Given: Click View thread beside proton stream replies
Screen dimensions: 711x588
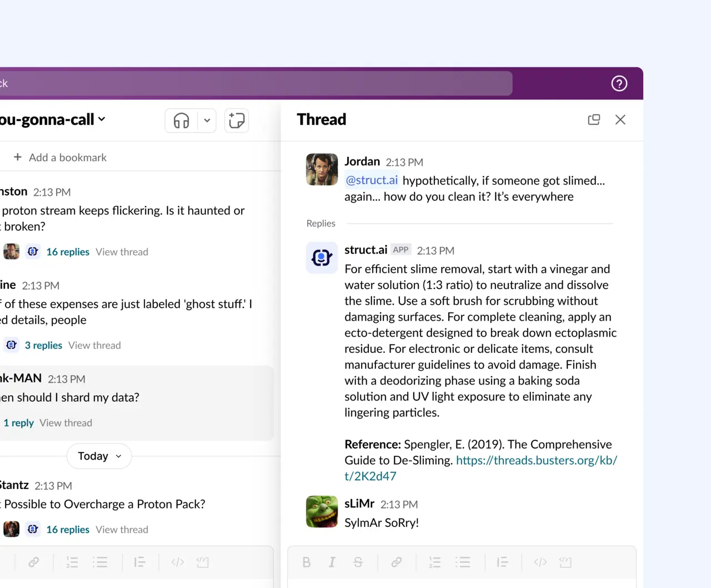Looking at the screenshot, I should tap(122, 252).
